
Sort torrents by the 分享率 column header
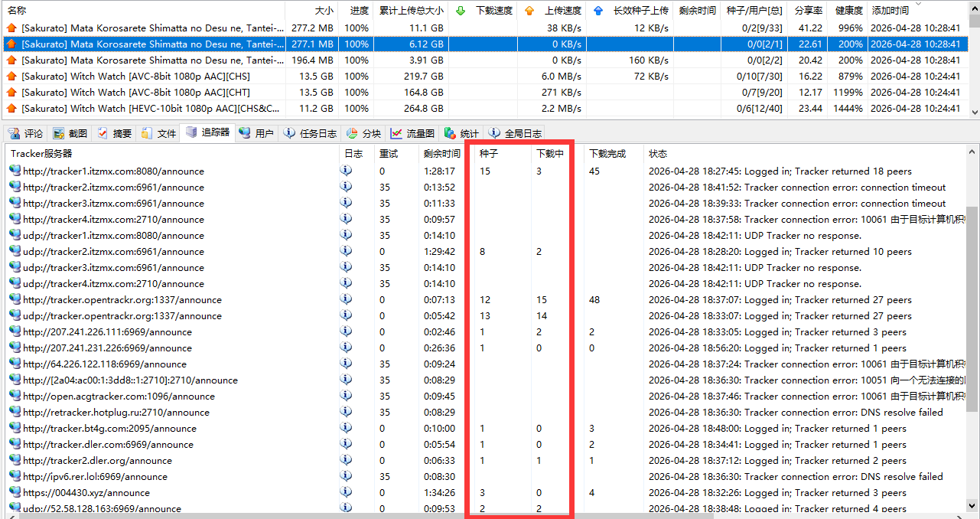click(808, 11)
